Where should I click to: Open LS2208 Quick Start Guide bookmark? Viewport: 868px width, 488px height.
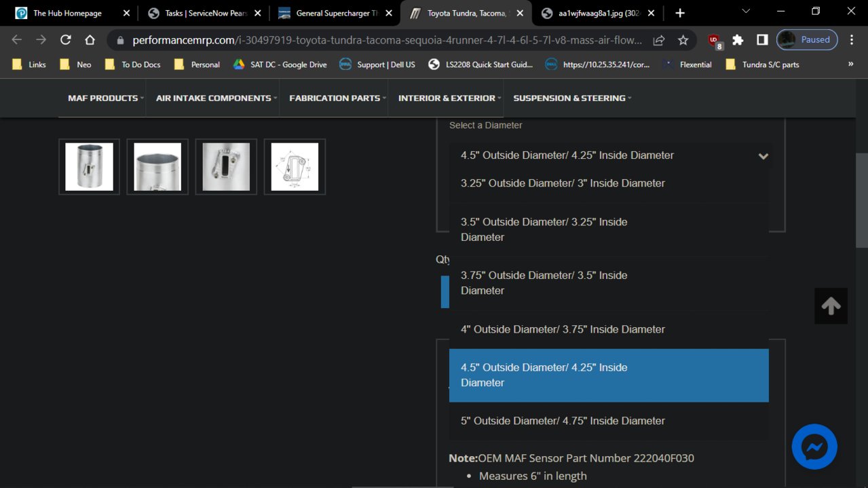pyautogui.click(x=480, y=64)
